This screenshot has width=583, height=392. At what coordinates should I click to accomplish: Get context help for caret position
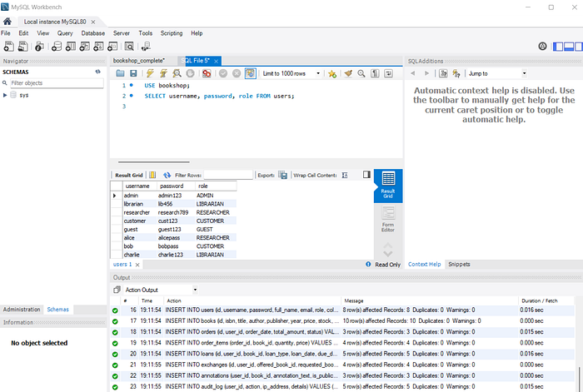click(x=443, y=73)
